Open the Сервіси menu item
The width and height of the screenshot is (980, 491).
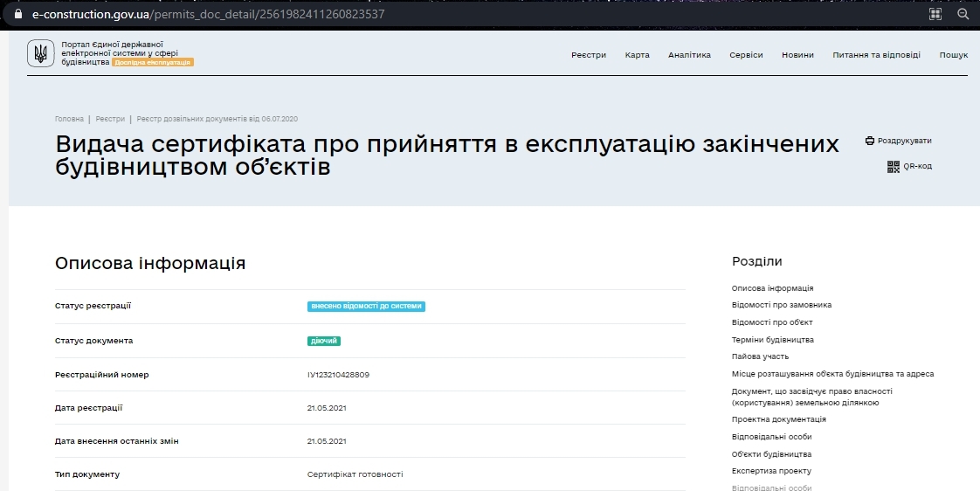pyautogui.click(x=746, y=55)
